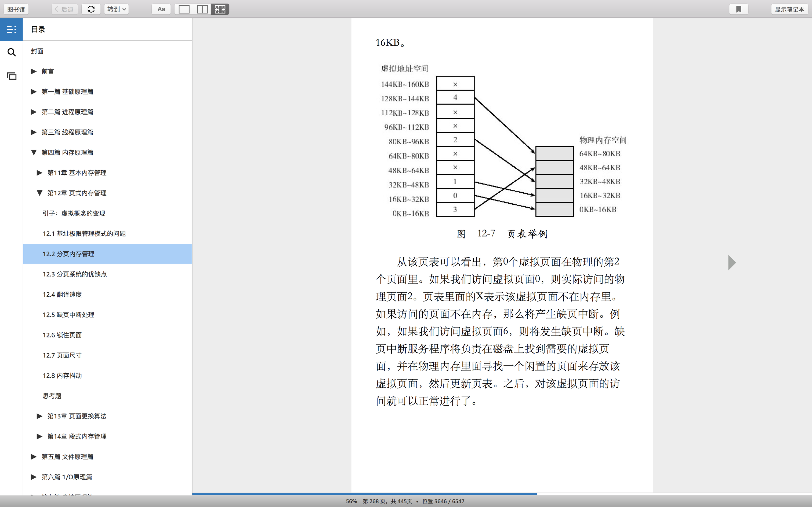Viewport: 812px width, 507px height.
Task: Switch to single-column page view
Action: click(184, 9)
